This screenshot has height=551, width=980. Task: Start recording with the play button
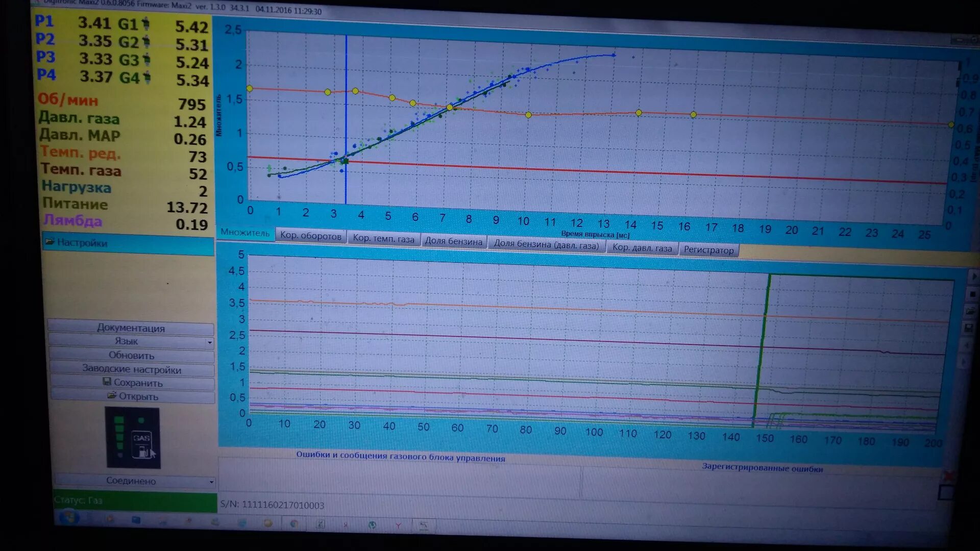[x=974, y=277]
